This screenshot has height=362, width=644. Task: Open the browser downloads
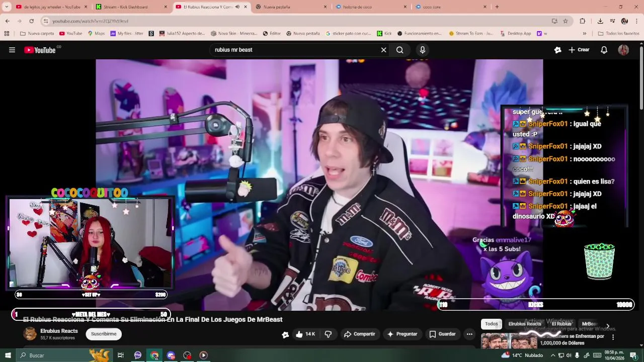[x=600, y=21]
